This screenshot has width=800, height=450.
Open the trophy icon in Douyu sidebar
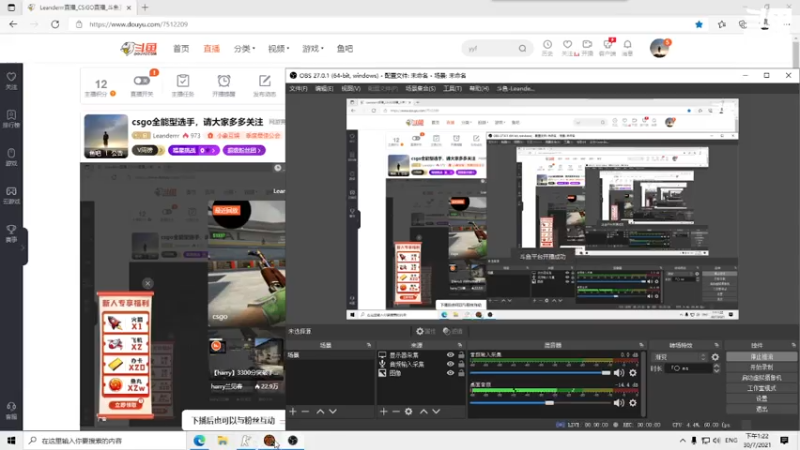[11, 230]
